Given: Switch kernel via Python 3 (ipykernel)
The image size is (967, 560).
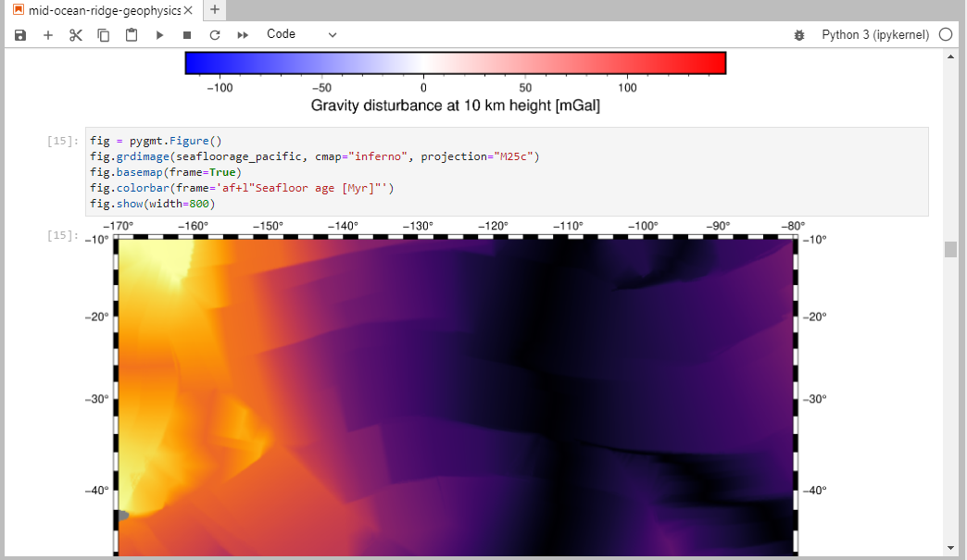Looking at the screenshot, I should click(x=875, y=35).
